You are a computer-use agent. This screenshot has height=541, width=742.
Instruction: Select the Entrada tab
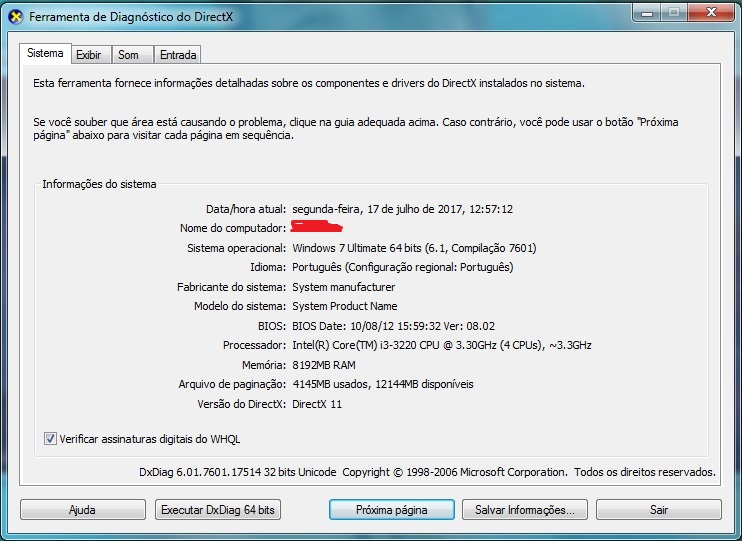pyautogui.click(x=178, y=55)
